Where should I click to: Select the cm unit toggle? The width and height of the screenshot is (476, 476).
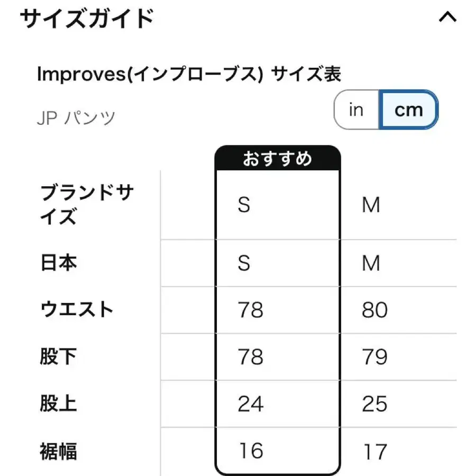point(408,109)
